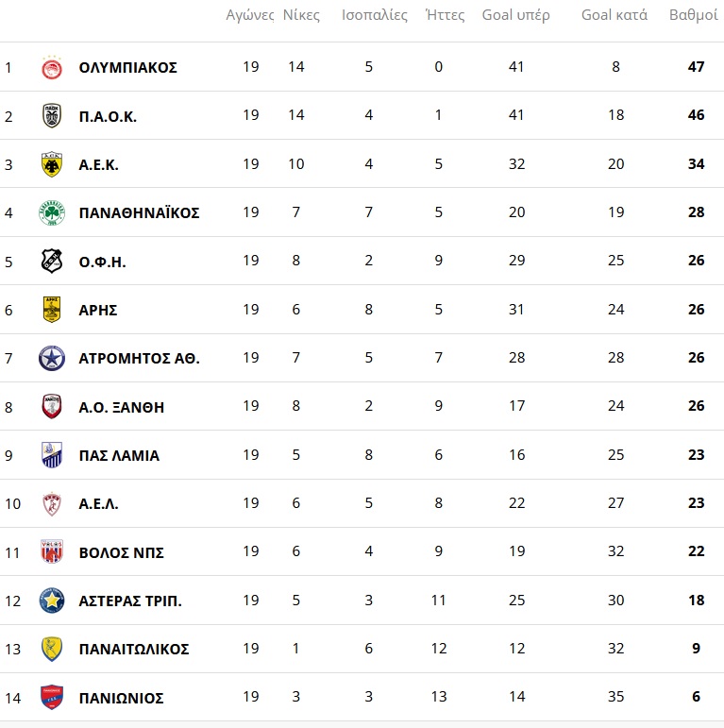Click the Α.Ε.Λ. team name link

(x=99, y=504)
